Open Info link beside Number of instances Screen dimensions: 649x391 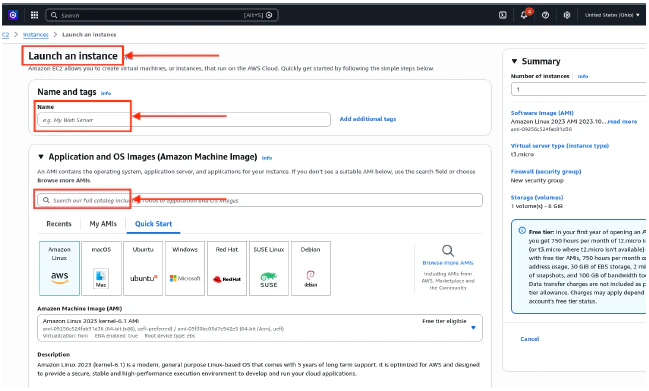coord(583,77)
